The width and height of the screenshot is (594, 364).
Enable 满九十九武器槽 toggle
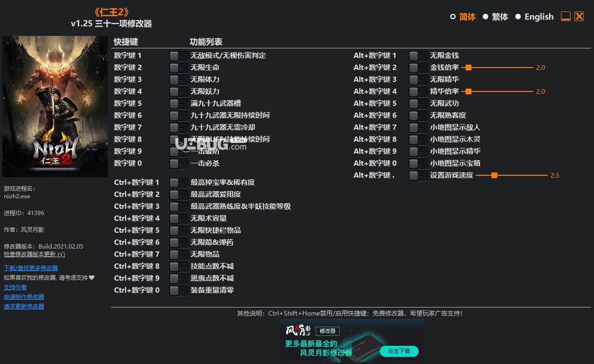(x=179, y=103)
